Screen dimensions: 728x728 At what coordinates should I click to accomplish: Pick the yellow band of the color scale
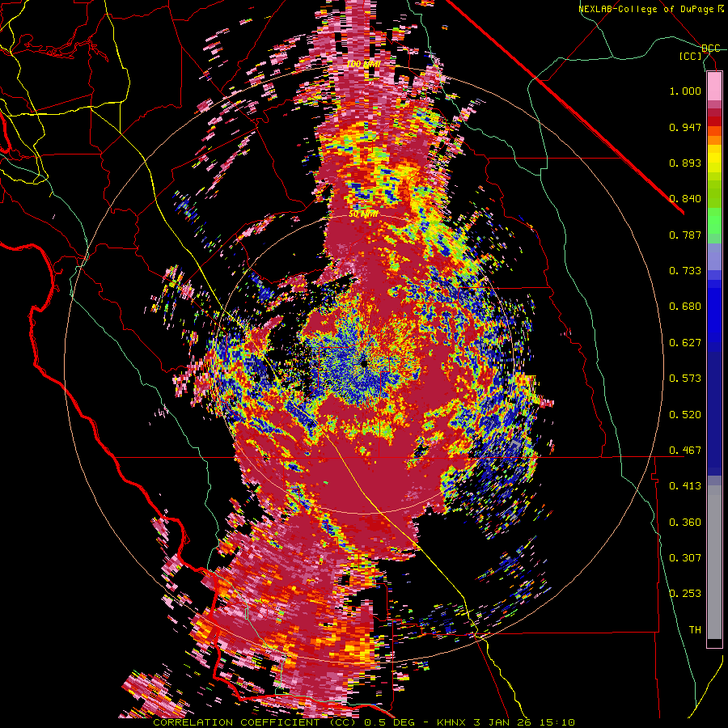click(x=714, y=159)
